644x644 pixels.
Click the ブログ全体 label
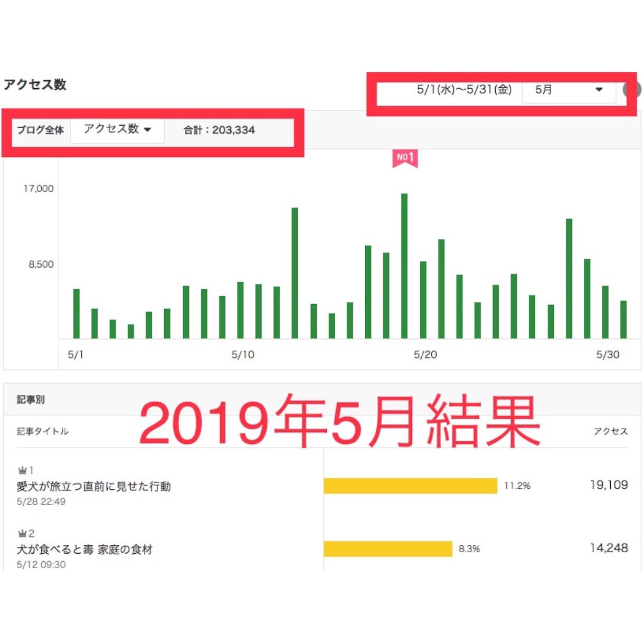click(x=40, y=130)
